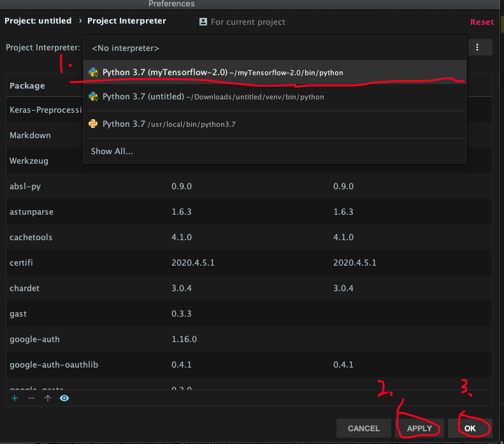Click the up arrow upgrade package icon
This screenshot has height=444, width=504.
tap(48, 398)
